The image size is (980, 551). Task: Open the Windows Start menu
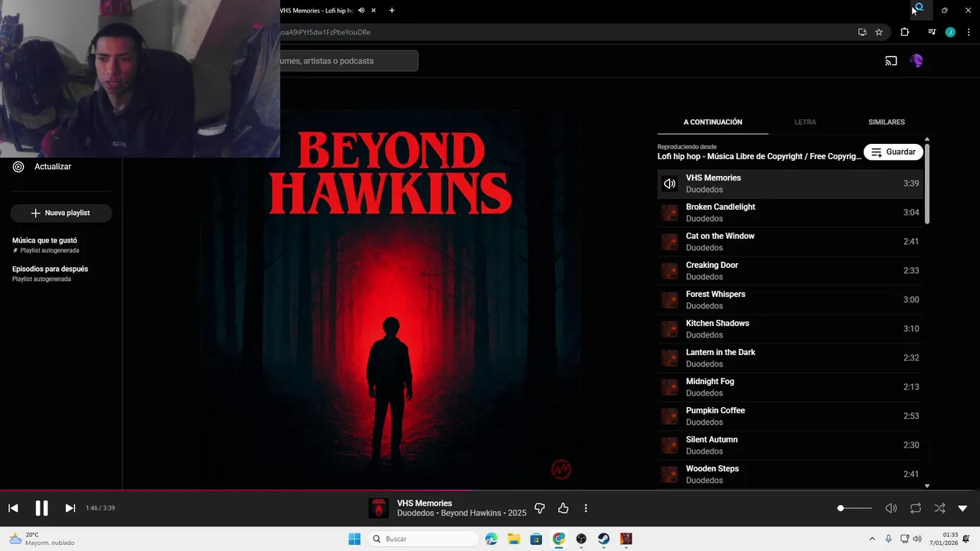point(354,539)
